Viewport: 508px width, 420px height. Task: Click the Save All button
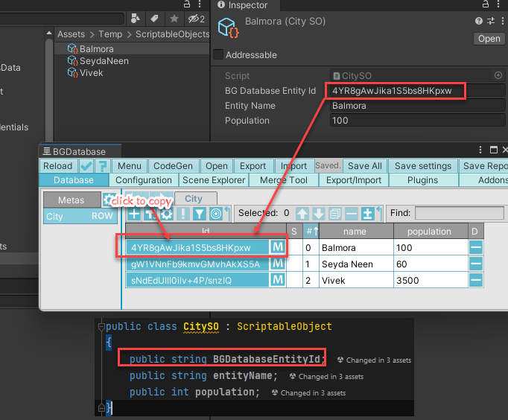point(365,166)
